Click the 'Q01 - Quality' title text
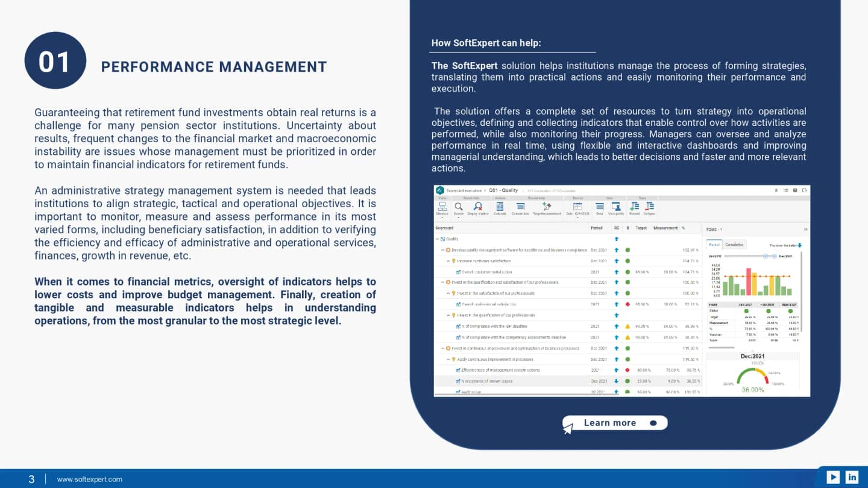This screenshot has height=488, width=868. click(x=503, y=190)
